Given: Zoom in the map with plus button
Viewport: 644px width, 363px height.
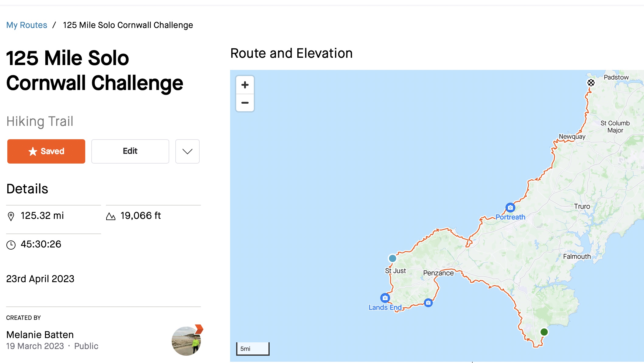Looking at the screenshot, I should point(245,85).
